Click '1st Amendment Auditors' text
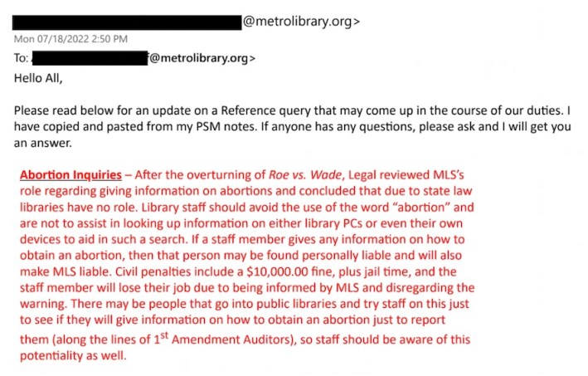The image size is (588, 376). point(223,339)
